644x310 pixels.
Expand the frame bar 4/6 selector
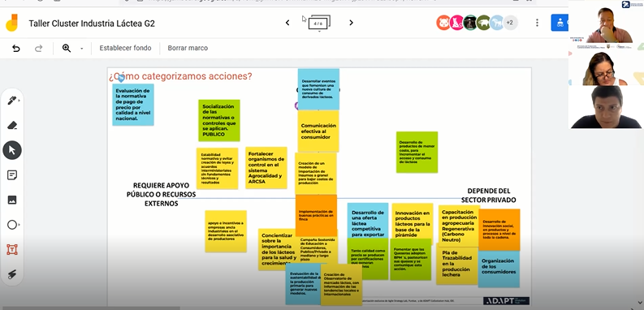click(319, 23)
